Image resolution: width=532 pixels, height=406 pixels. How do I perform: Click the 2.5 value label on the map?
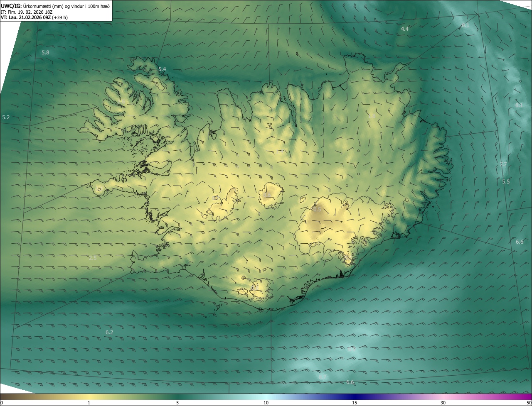[93, 258]
